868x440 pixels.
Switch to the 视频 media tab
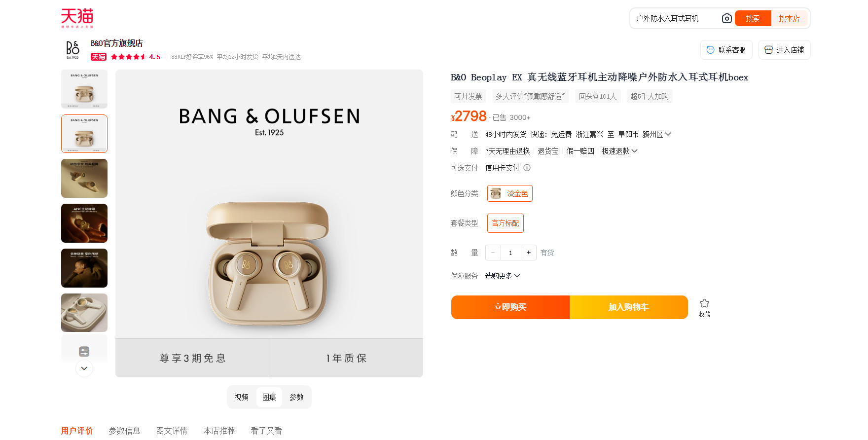pos(241,397)
